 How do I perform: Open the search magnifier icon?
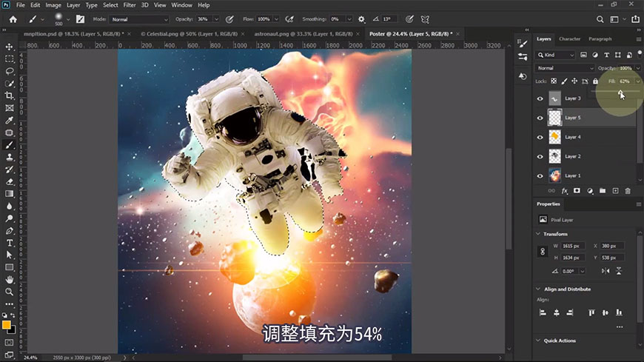point(600,19)
